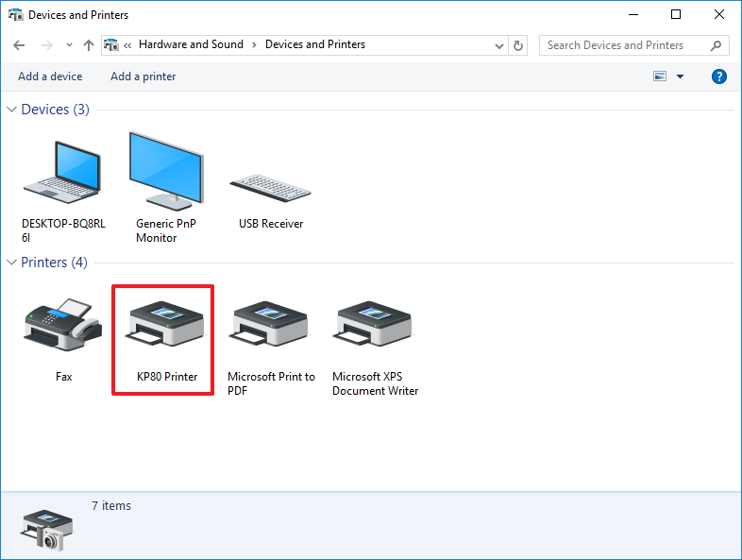Viewport: 742px width, 560px height.
Task: Open the recent locations dropdown arrow
Action: pos(69,45)
